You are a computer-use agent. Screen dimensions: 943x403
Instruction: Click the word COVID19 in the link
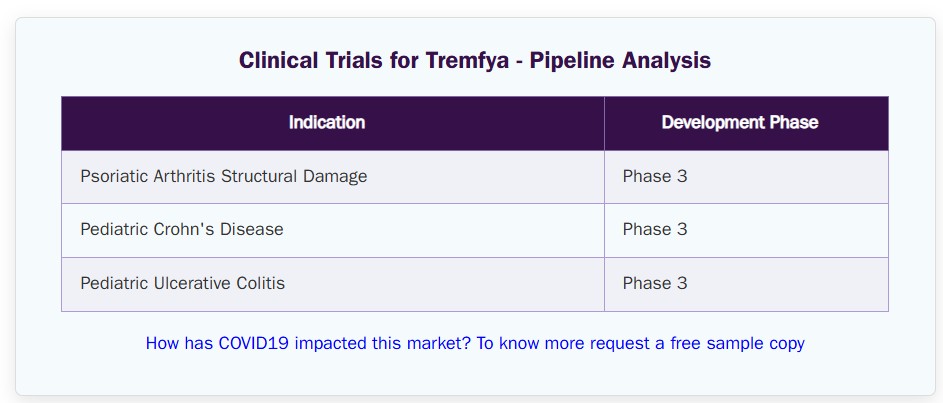point(254,343)
